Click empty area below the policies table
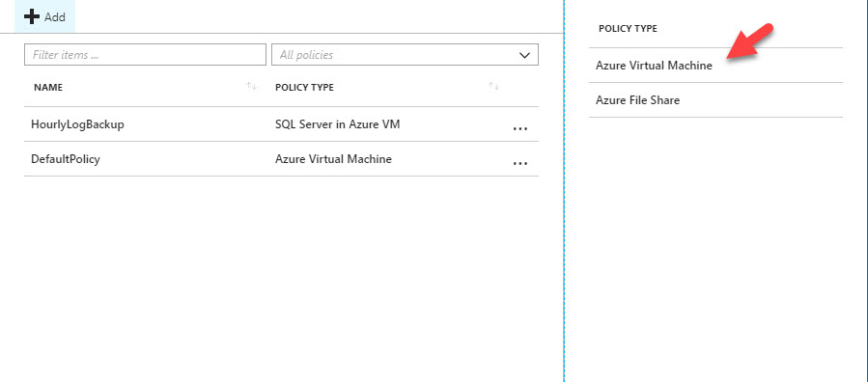Image resolution: width=868 pixels, height=382 pixels. 281,277
